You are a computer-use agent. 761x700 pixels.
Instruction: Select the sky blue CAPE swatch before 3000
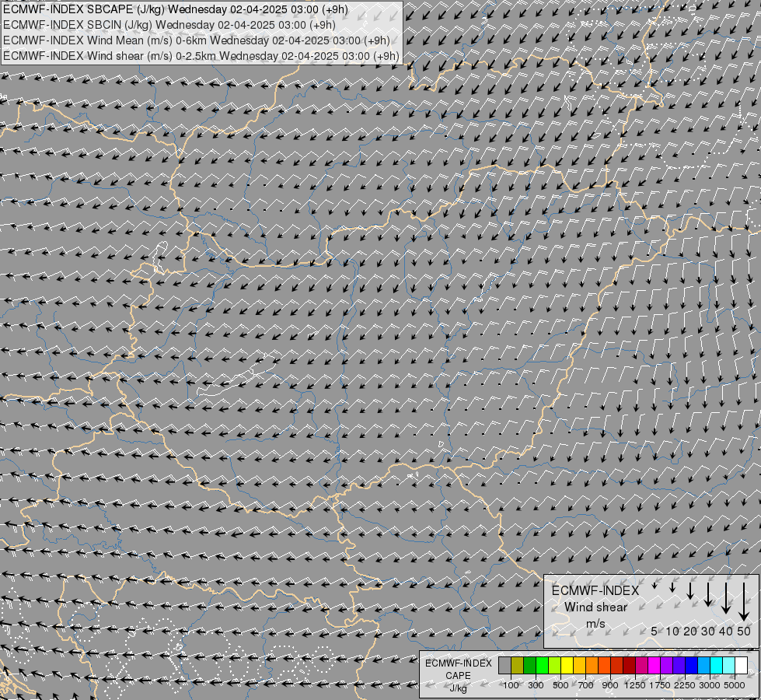(704, 665)
